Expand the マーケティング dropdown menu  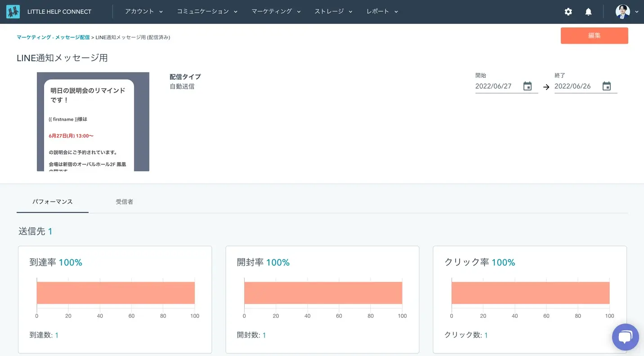[276, 12]
